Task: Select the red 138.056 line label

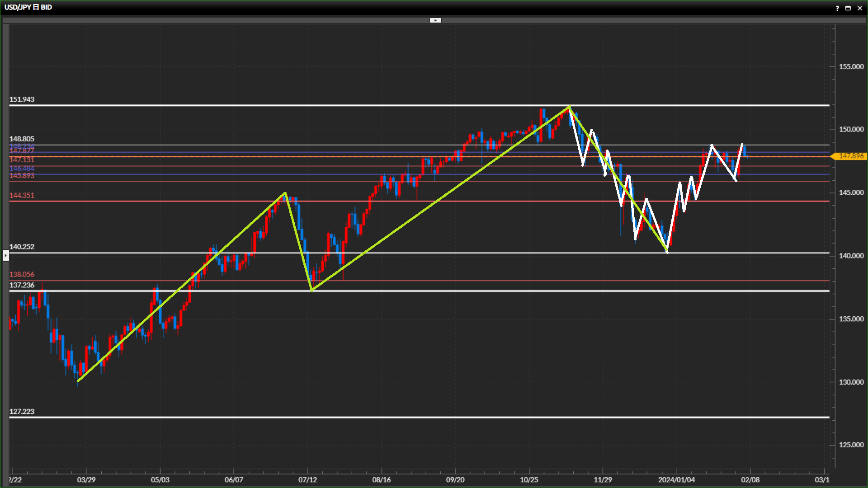Action: (22, 274)
